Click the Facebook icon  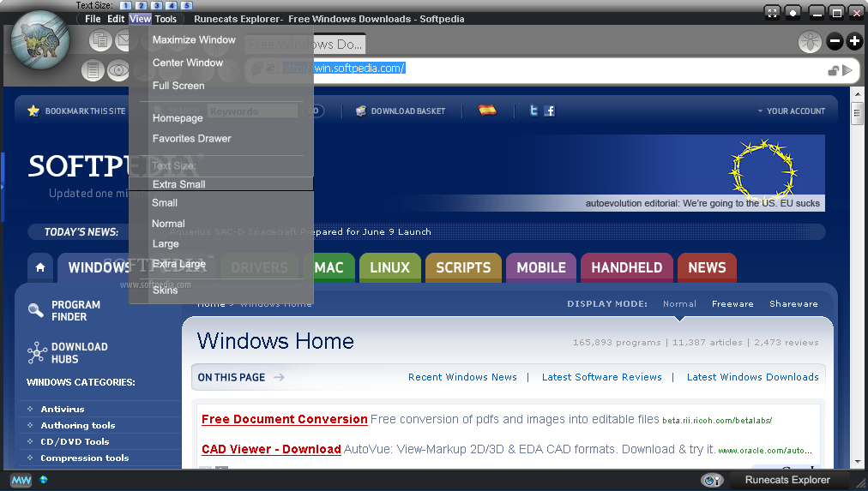pos(549,111)
